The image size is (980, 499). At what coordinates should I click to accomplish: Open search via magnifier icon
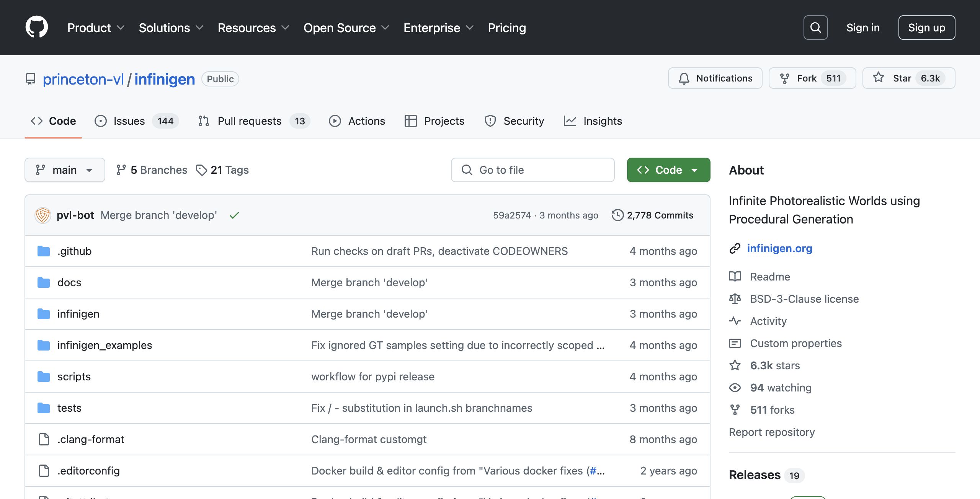point(815,28)
